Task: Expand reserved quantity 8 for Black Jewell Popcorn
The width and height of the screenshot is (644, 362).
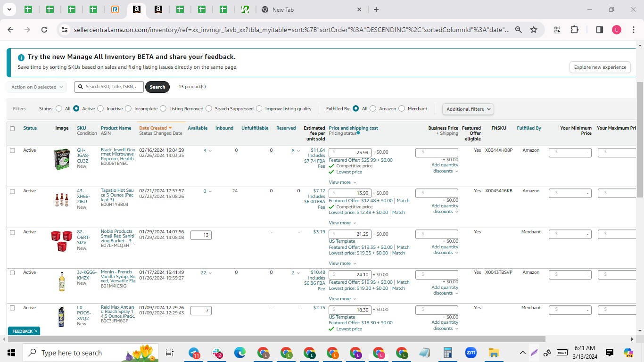Action: (x=296, y=151)
